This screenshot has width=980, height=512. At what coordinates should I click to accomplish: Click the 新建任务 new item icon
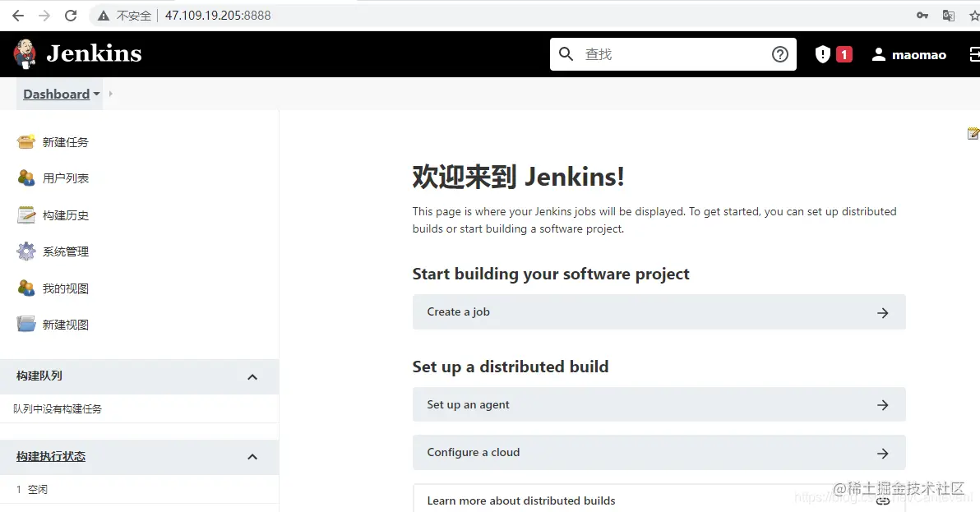[25, 141]
